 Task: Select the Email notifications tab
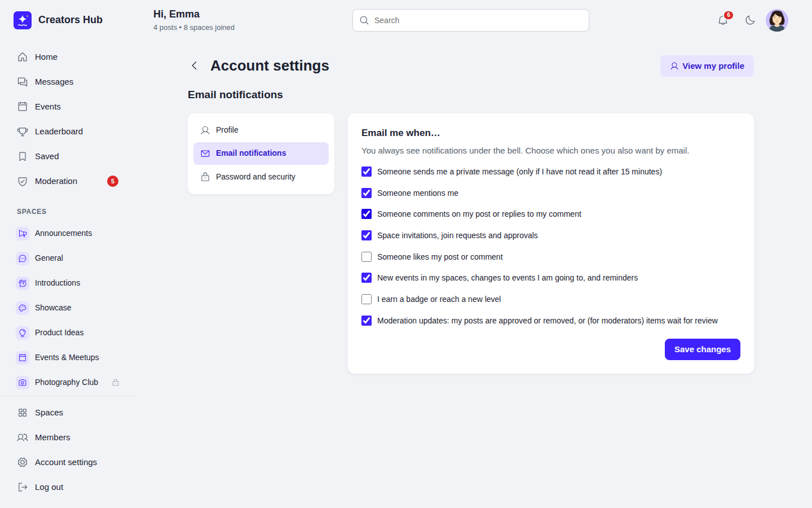261,154
